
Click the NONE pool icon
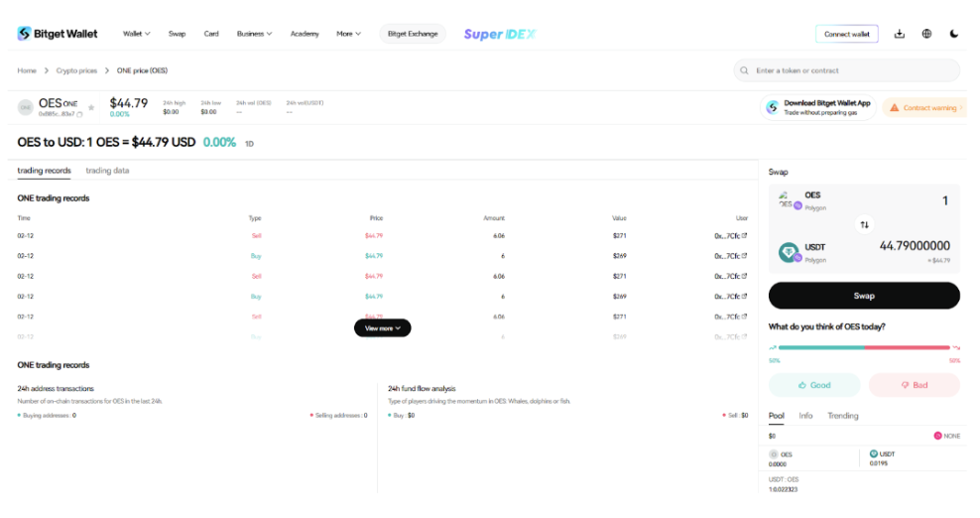[937, 436]
